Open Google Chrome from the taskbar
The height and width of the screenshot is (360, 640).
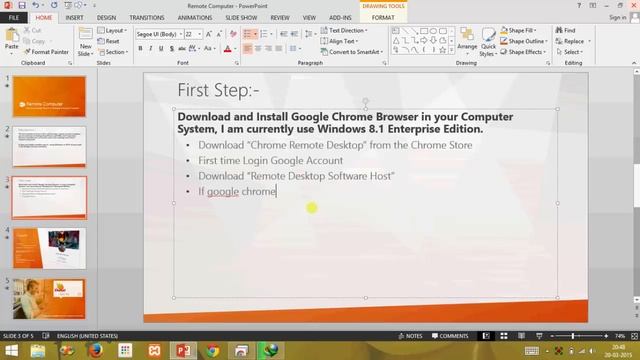pos(212,351)
